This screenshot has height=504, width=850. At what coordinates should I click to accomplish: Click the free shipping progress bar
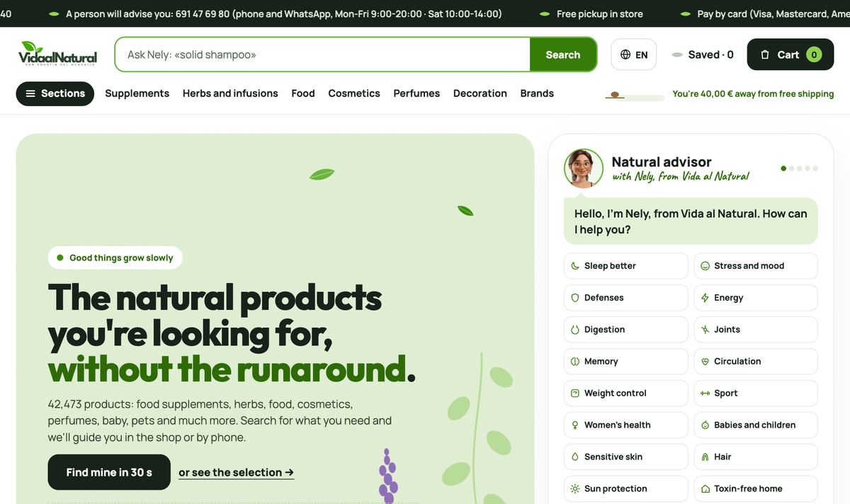(635, 98)
